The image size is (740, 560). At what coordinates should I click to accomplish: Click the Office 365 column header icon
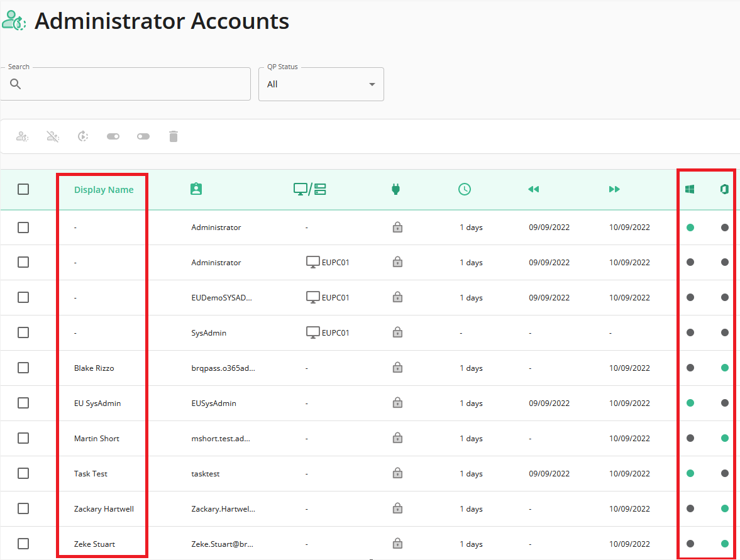tap(724, 189)
